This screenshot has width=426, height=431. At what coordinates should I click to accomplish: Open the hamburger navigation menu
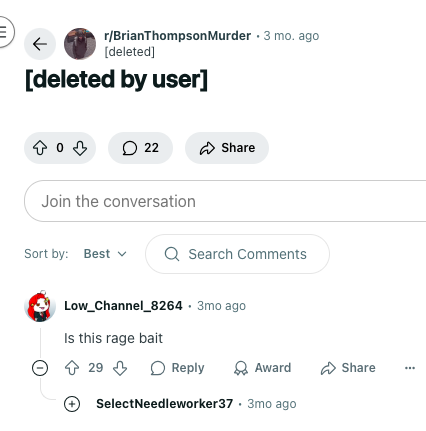pyautogui.click(x=3, y=32)
